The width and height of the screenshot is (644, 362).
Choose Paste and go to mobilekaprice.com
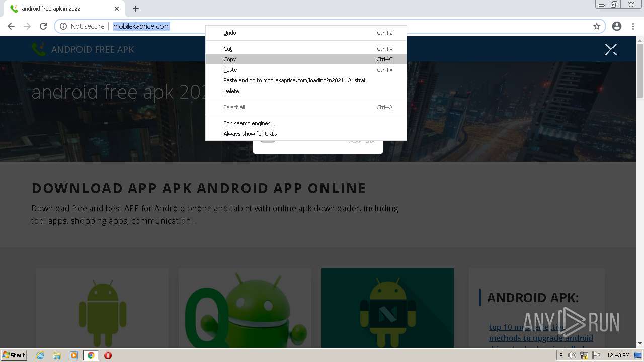306,80
